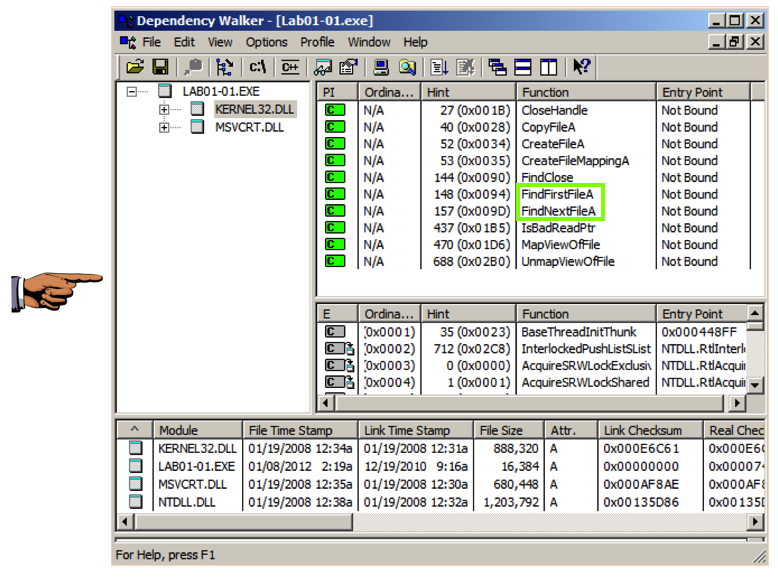The image size is (778, 578).
Task: Open the Options menu
Action: click(x=266, y=42)
